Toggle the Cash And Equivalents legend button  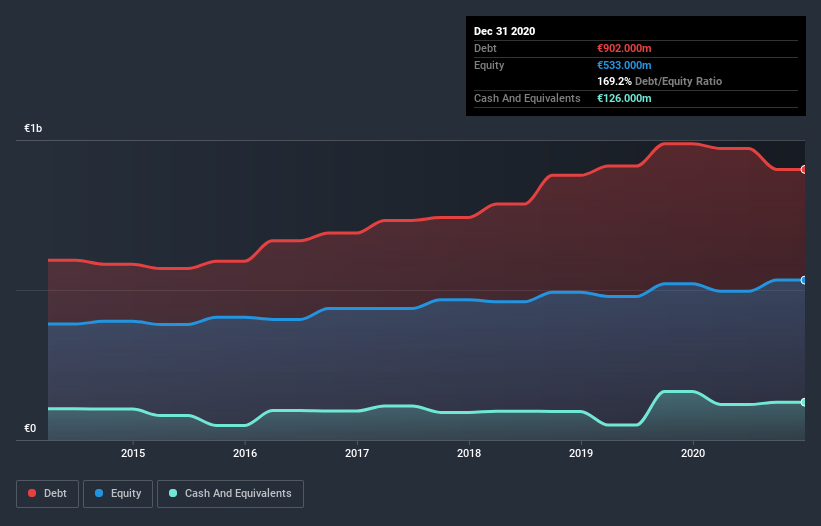(230, 494)
